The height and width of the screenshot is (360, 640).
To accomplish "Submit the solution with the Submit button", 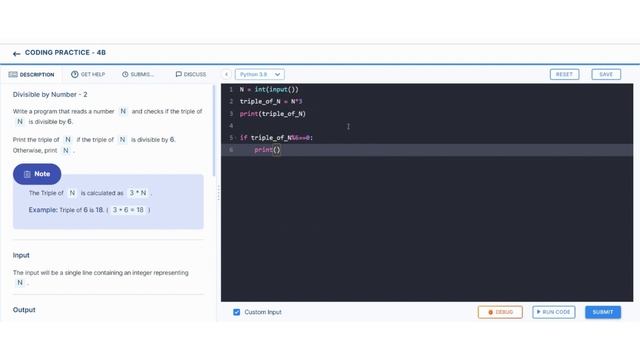I will tap(603, 312).
